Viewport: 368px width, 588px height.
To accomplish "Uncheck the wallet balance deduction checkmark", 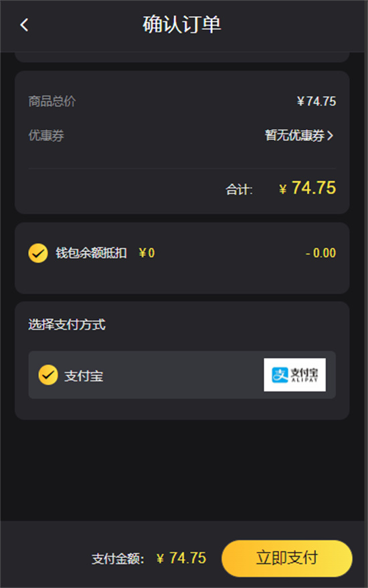I will 38,253.
